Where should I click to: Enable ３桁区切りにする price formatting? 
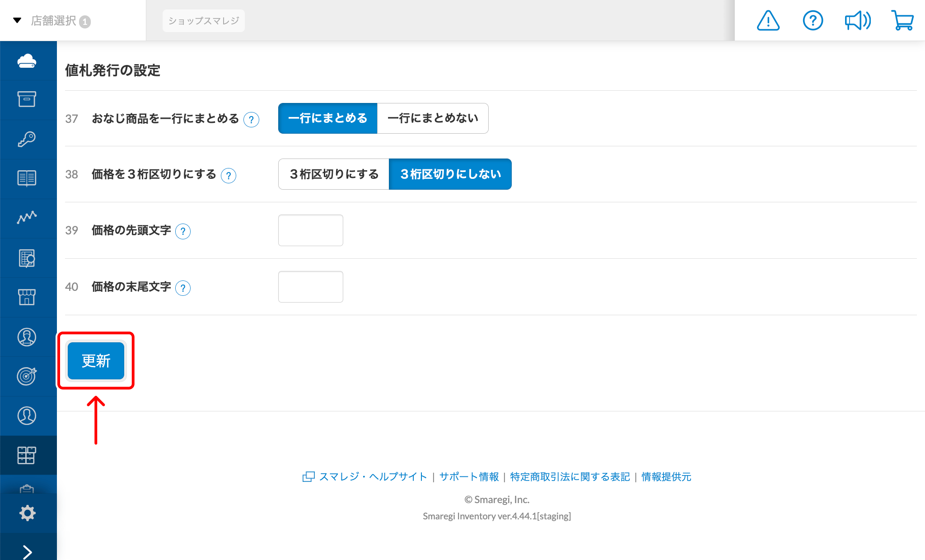[333, 174]
